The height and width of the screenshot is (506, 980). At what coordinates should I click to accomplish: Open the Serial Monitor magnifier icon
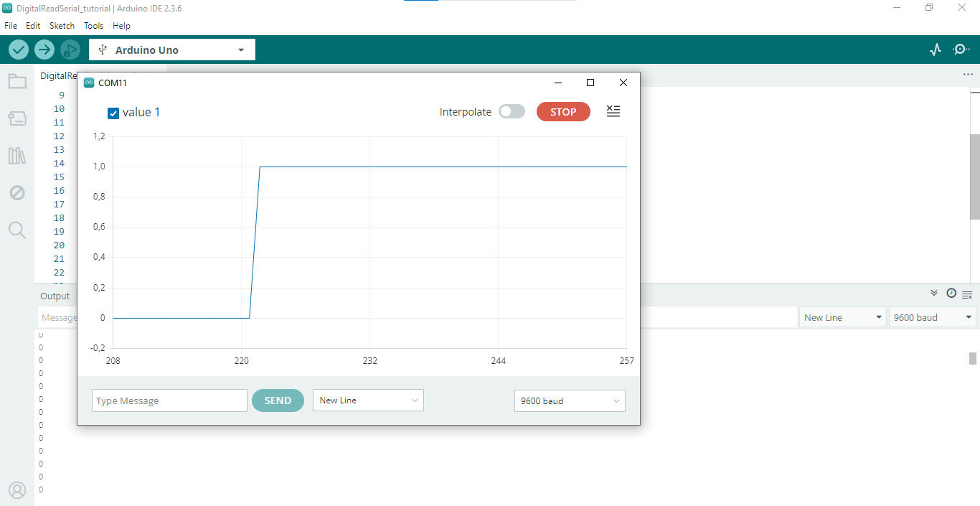tap(961, 50)
